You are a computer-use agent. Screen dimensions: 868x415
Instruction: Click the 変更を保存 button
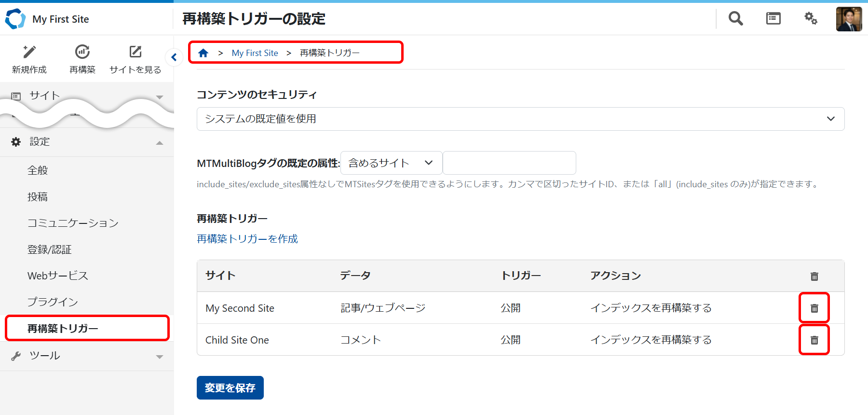(x=230, y=388)
